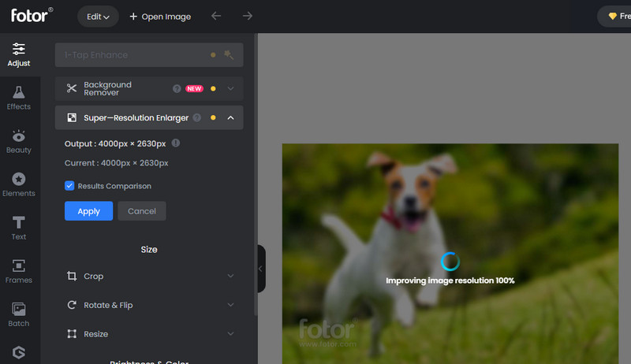Screen dimensions: 631x364
Task: Open the Beauty tools panel
Action: tap(19, 141)
